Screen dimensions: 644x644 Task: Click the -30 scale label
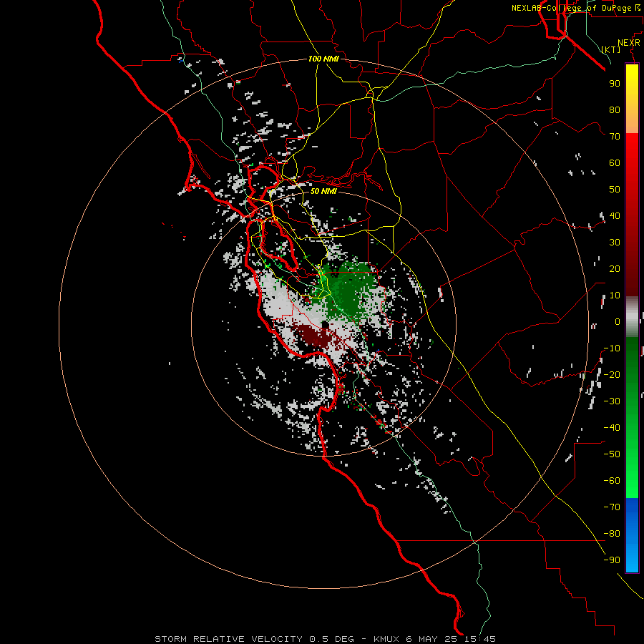(612, 401)
